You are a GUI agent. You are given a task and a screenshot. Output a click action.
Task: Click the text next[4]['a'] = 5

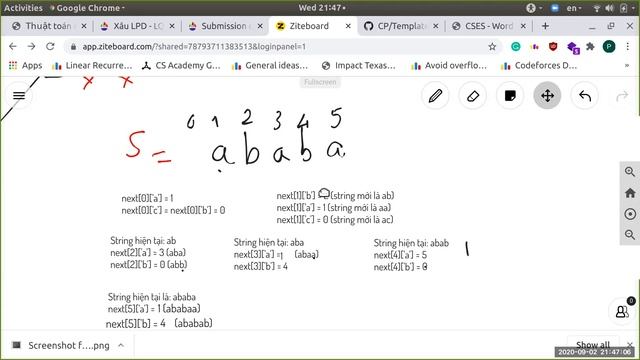click(x=400, y=255)
